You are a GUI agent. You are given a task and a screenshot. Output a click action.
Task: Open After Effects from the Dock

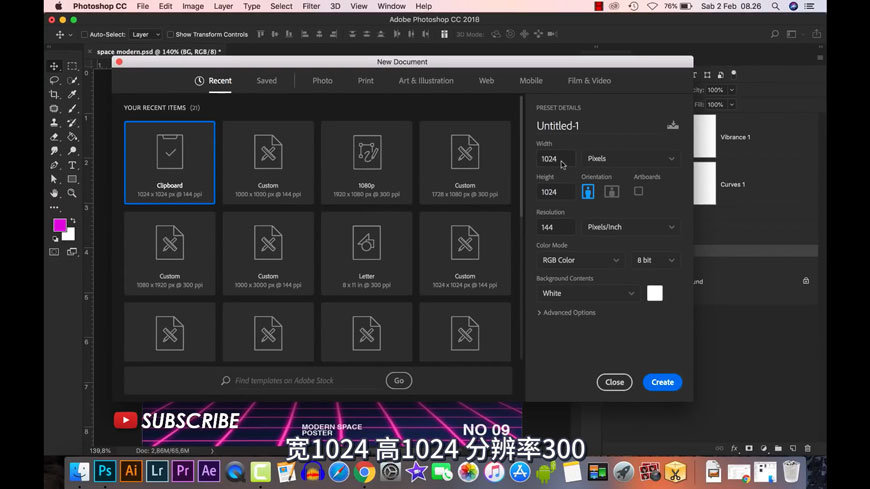click(x=209, y=471)
